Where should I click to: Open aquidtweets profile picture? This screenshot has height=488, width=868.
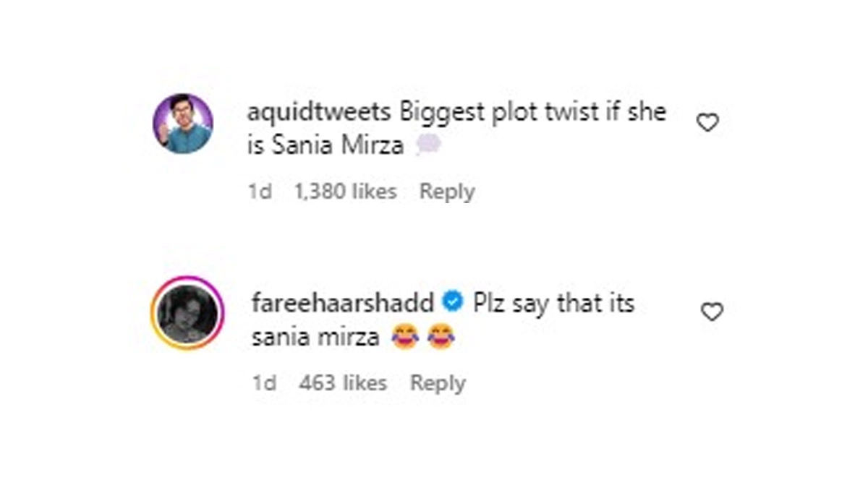pyautogui.click(x=182, y=124)
